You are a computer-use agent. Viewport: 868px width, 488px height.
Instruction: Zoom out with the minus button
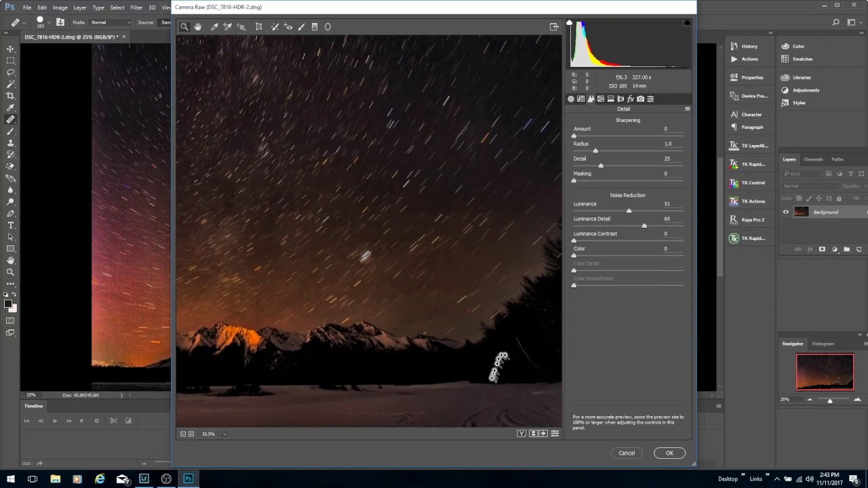(x=183, y=434)
